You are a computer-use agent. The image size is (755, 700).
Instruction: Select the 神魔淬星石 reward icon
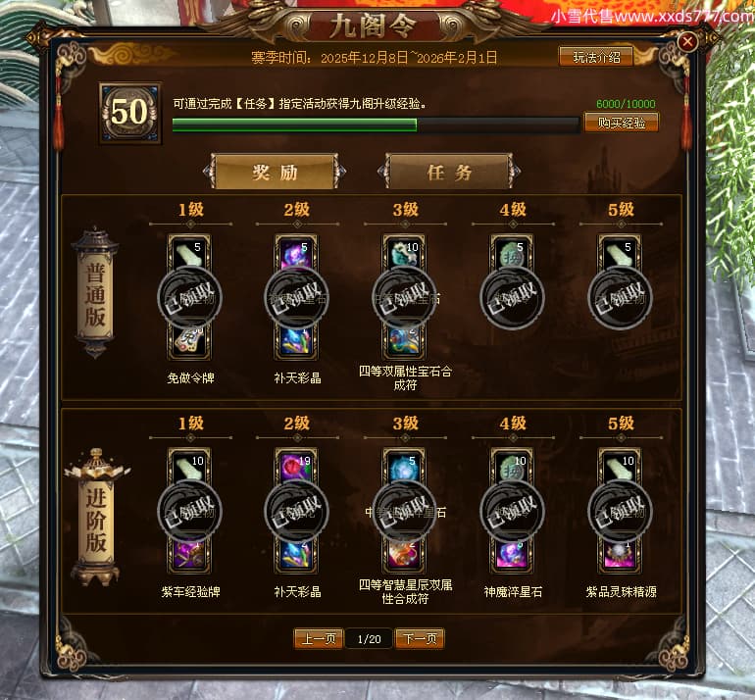click(x=512, y=557)
